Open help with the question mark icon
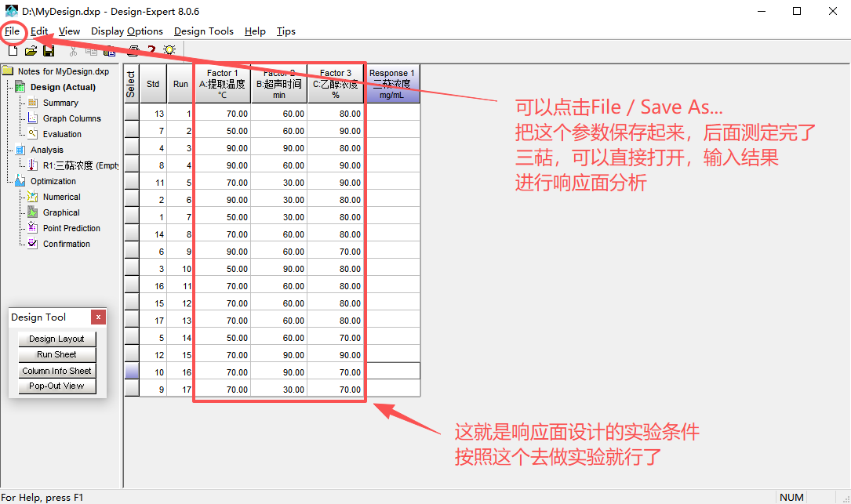Screen dimensions: 851x504 151,51
